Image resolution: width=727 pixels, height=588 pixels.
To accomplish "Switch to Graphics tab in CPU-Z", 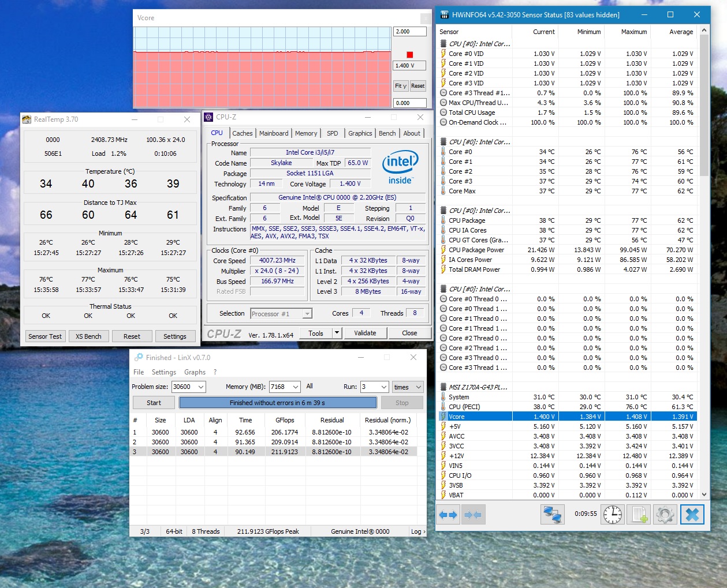I will [x=360, y=133].
